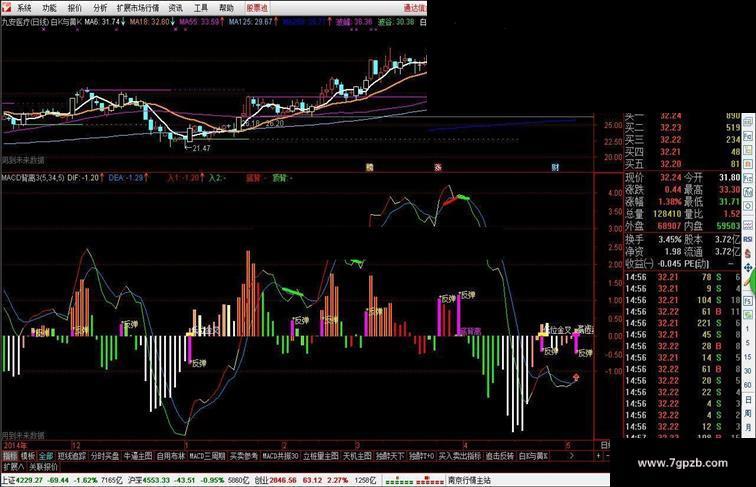Select the 短线追踪 indicator tab
Image resolution: width=756 pixels, height=487 pixels.
pos(72,456)
